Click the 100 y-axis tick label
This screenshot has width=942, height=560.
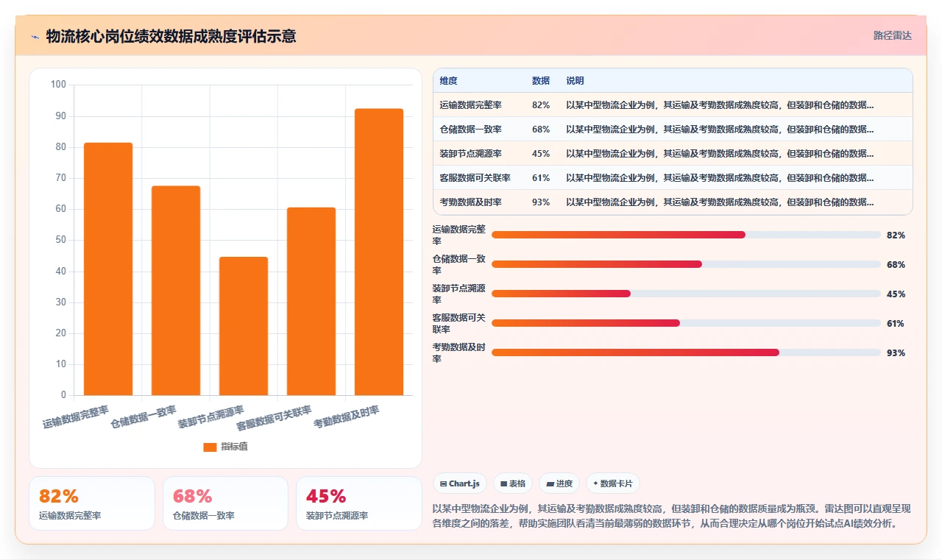58,85
